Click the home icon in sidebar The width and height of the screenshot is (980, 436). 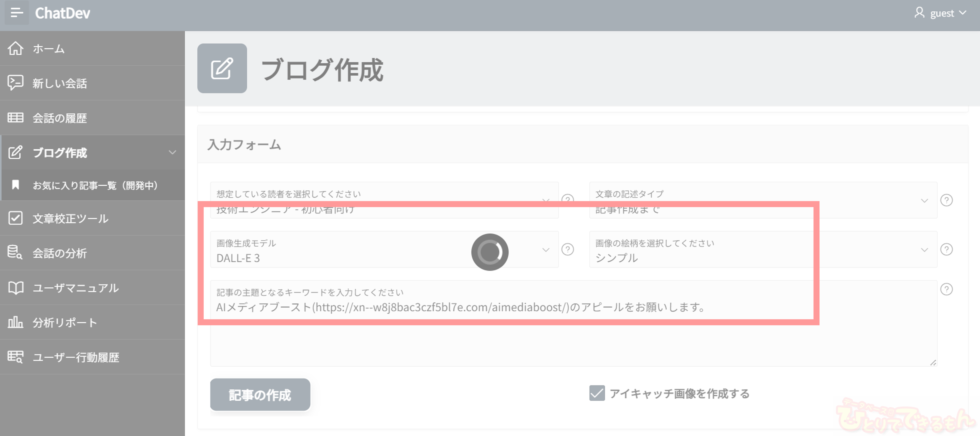[16, 49]
